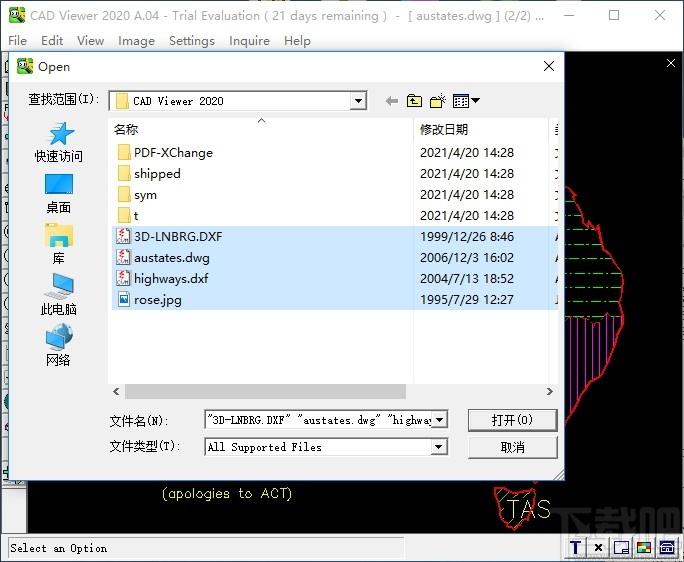Sort files by 名称 name column
Screen dimensions: 684x562
261,129
